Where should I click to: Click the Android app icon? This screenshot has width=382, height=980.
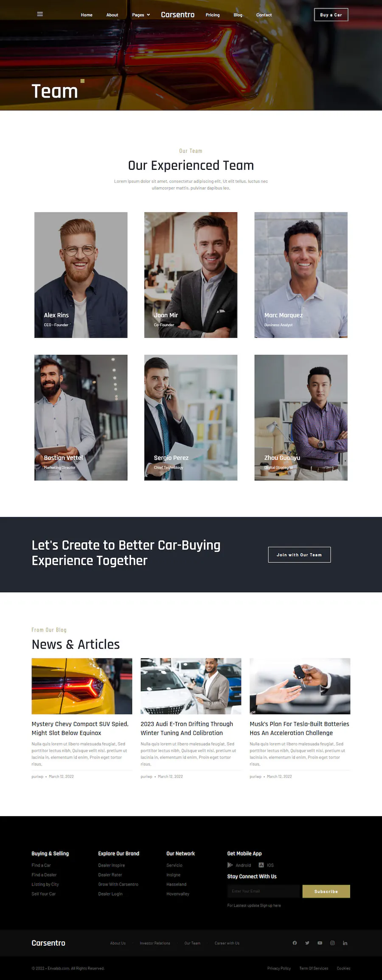click(x=230, y=865)
